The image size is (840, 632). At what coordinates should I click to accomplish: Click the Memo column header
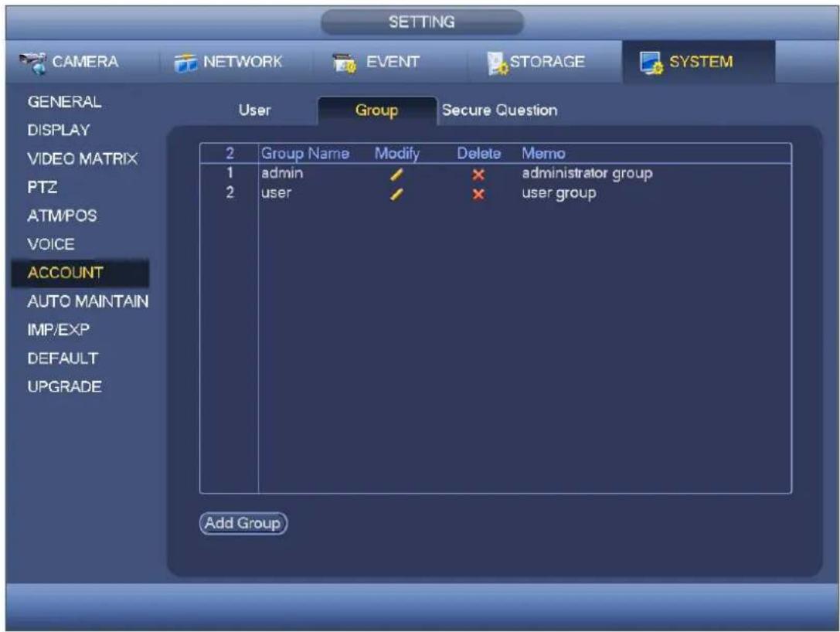(x=543, y=154)
